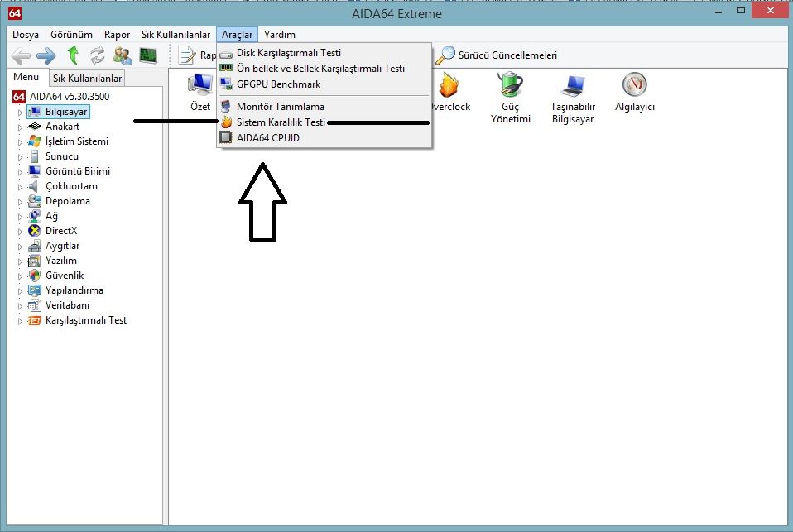Click the Rapor document icon in toolbar
The height and width of the screenshot is (532, 793).
pyautogui.click(x=187, y=55)
